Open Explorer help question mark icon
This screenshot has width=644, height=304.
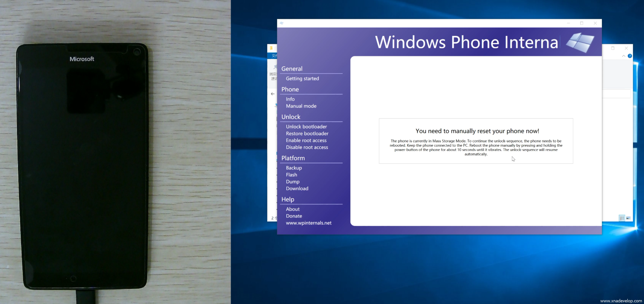click(x=630, y=56)
